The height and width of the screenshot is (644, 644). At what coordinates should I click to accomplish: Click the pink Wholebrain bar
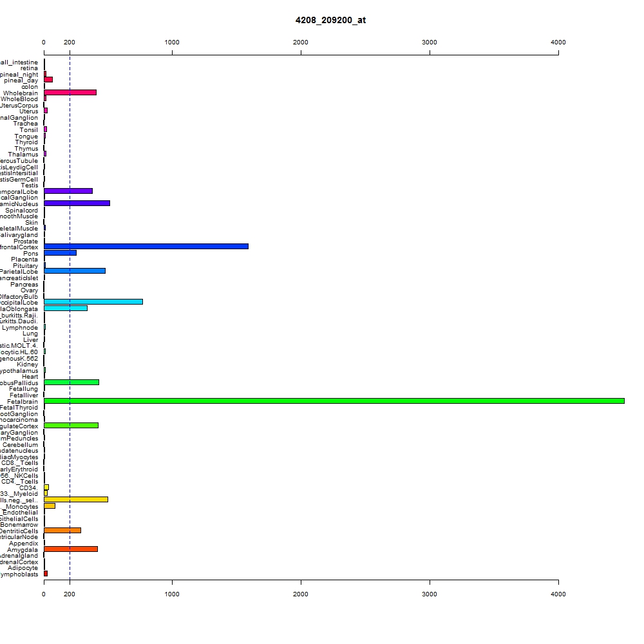pos(70,92)
